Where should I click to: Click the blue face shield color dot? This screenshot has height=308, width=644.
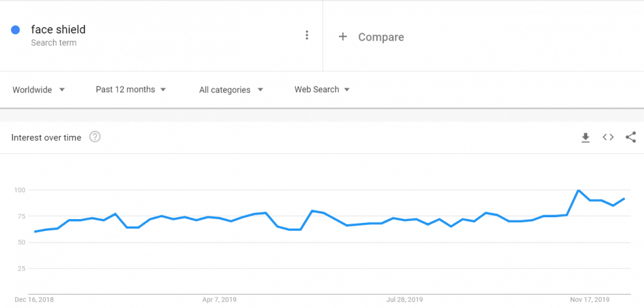16,30
